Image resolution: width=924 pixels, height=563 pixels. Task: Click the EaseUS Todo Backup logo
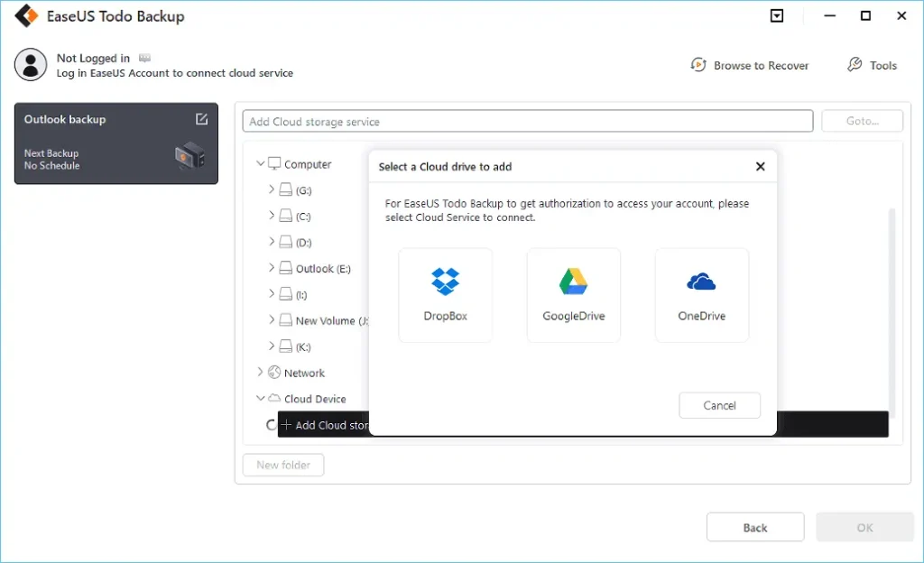(25, 17)
